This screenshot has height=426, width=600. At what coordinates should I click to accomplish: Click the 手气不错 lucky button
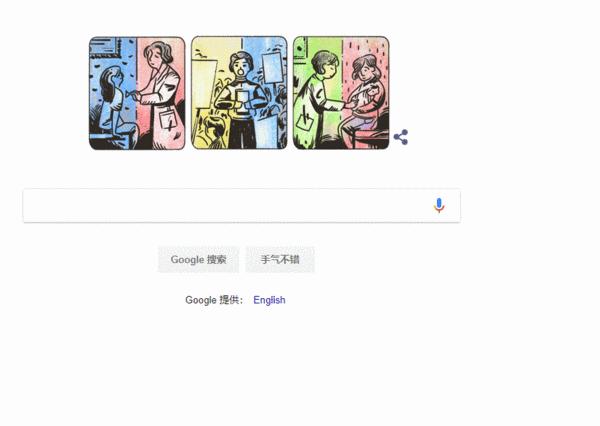[280, 260]
